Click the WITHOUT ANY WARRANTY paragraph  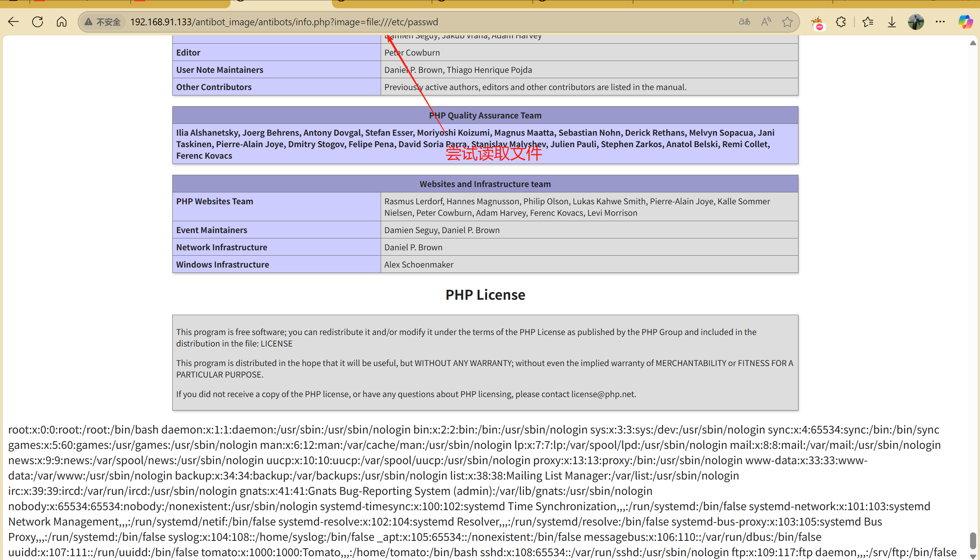pyautogui.click(x=485, y=368)
